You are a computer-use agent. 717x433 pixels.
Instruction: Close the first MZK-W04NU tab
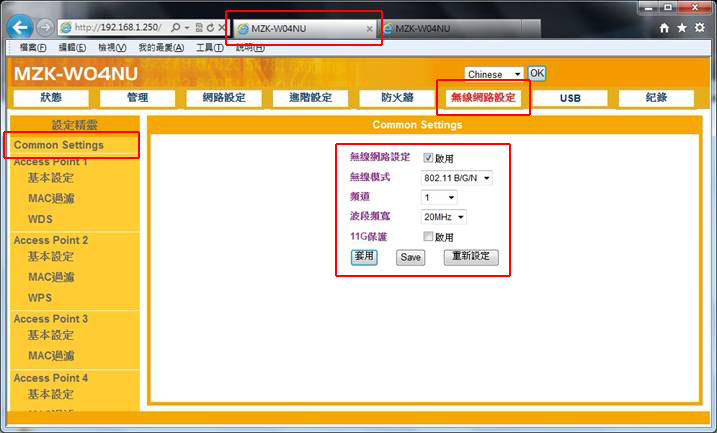pyautogui.click(x=369, y=29)
